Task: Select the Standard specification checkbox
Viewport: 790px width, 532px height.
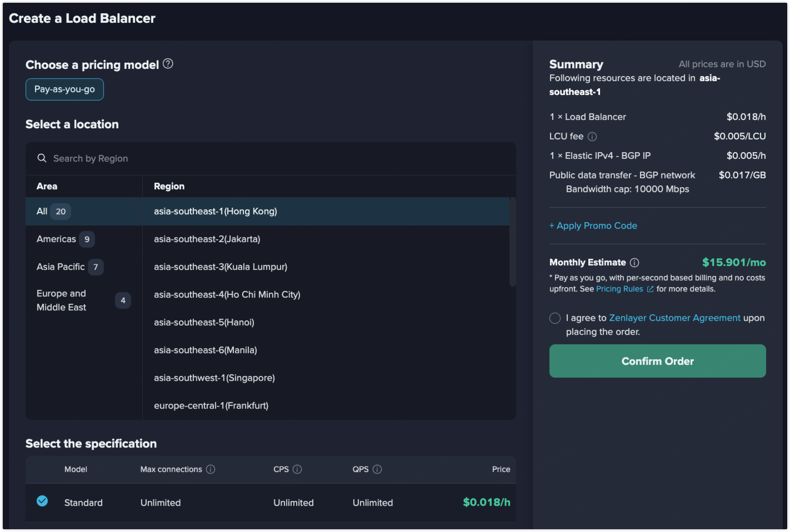Action: (x=42, y=501)
